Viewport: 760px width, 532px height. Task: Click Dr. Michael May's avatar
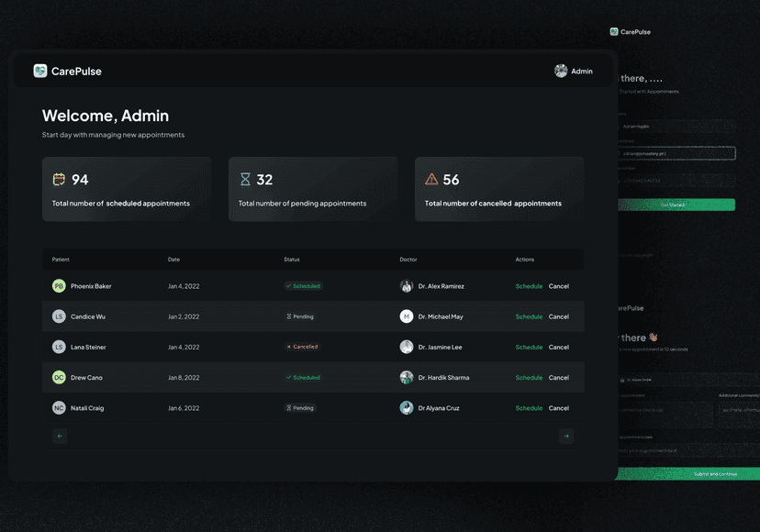(407, 316)
